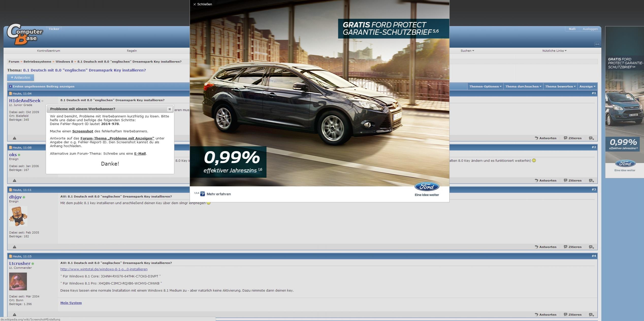The height and width of the screenshot is (321, 644).
Task: Open Thema durchsuchen dropdown
Action: [523, 86]
